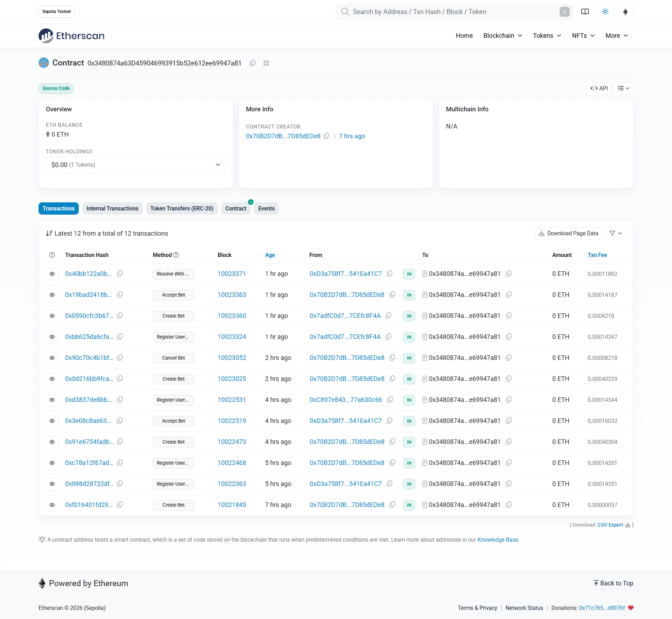Copy the contract address to clipboard
Screen dimensions: 672x619
(x=252, y=63)
